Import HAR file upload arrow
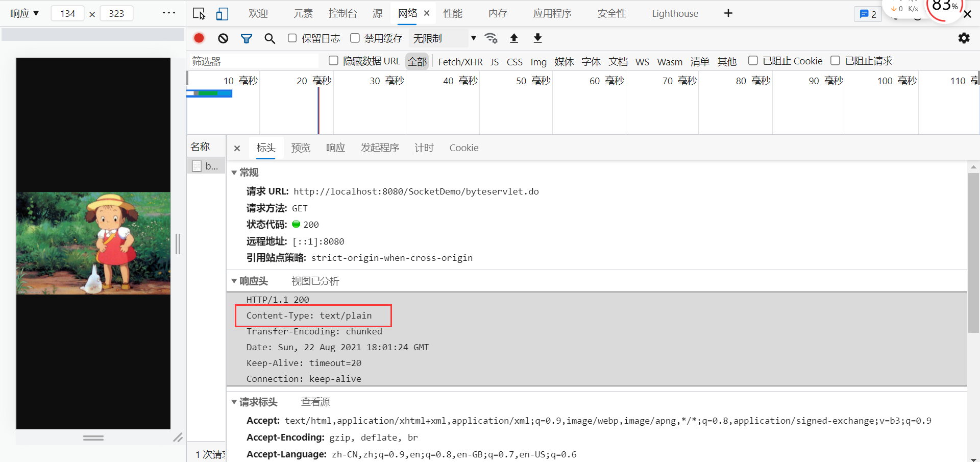 click(514, 38)
